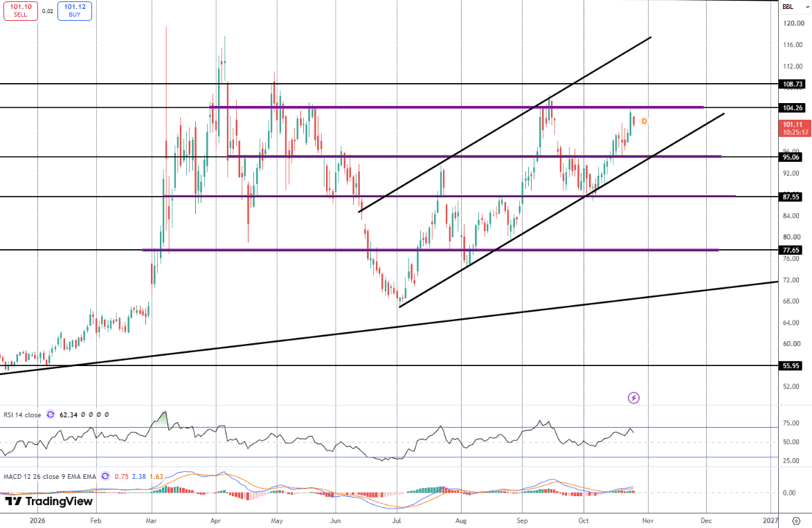The width and height of the screenshot is (812, 528).
Task: Click the 64.00 price scale label
Action: click(x=793, y=323)
